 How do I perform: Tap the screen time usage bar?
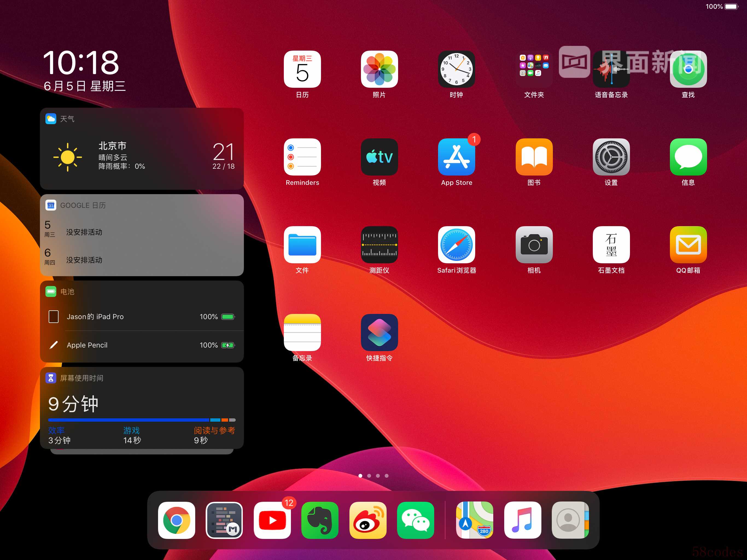click(142, 420)
